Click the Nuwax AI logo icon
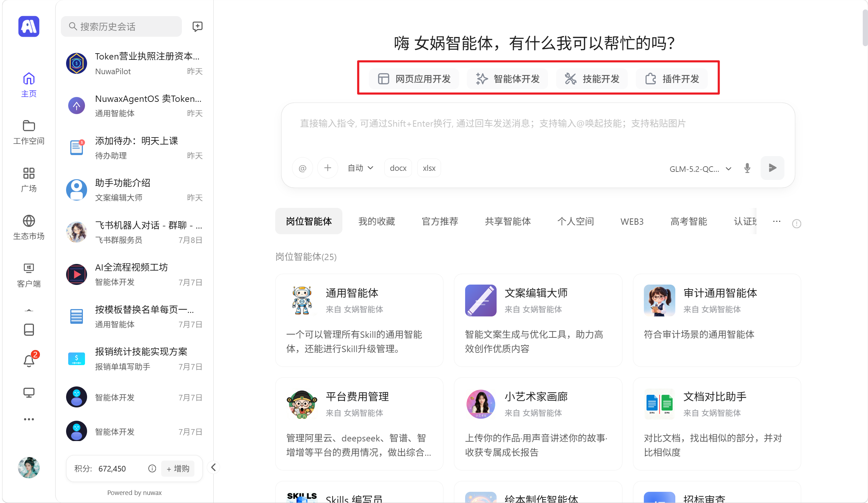This screenshot has height=503, width=868. (x=29, y=26)
